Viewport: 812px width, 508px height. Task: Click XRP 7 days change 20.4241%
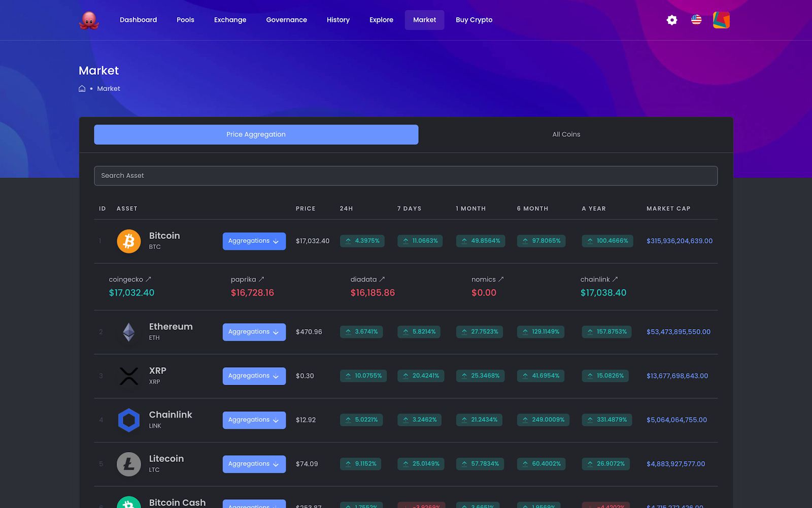(421, 376)
